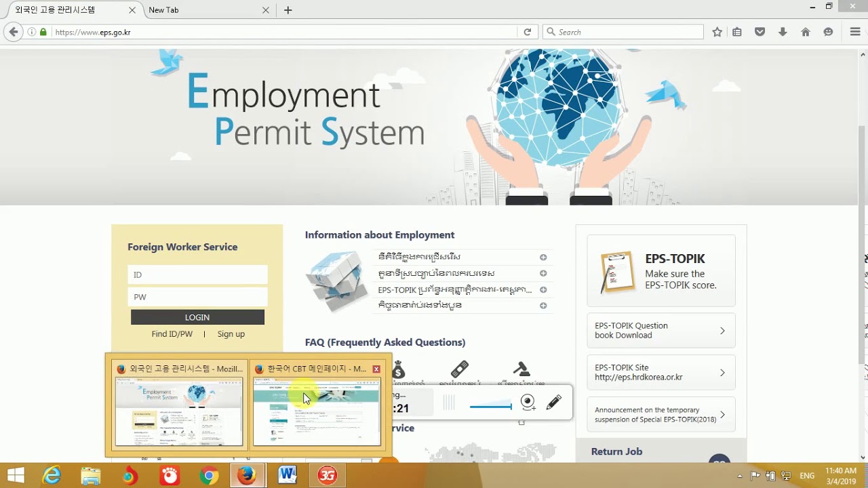Open the Sign up link
Viewport: 868px width, 488px height.
pyautogui.click(x=231, y=334)
